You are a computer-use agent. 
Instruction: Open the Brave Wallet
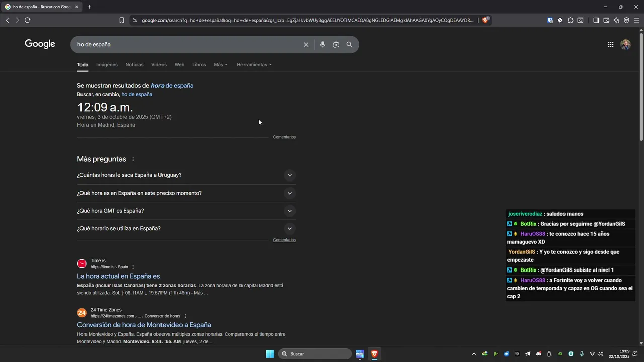click(x=606, y=20)
